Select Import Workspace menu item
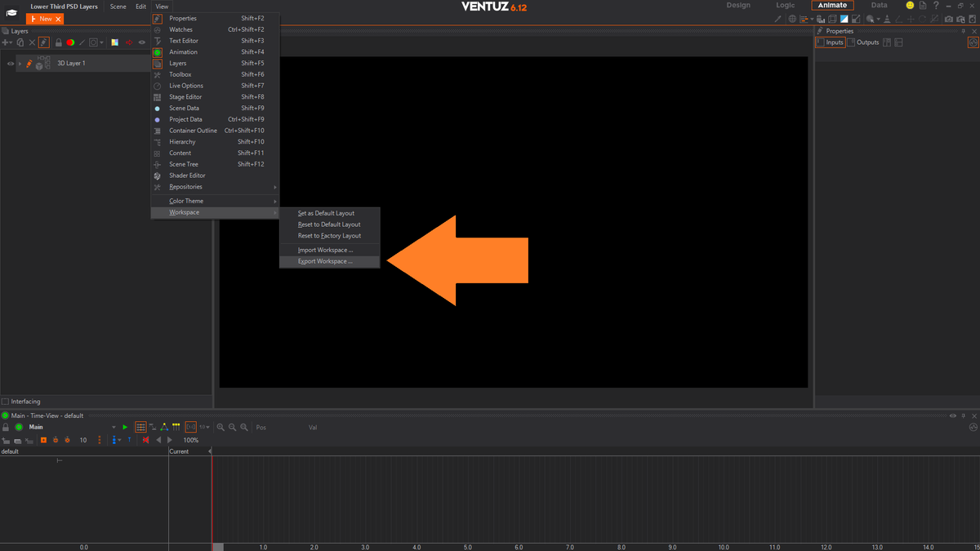 [x=330, y=250]
